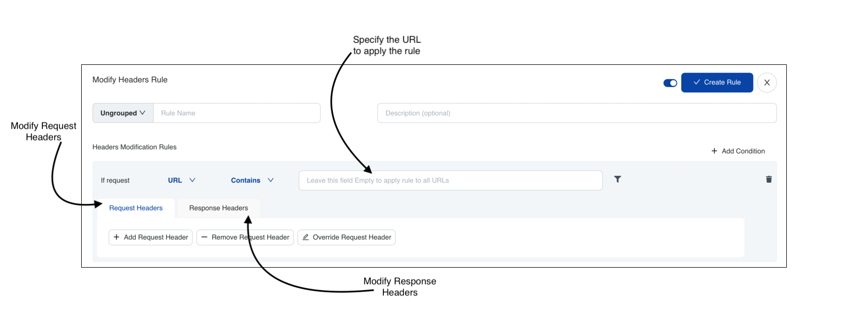The height and width of the screenshot is (332, 868).
Task: Switch to Request Headers tab
Action: click(x=136, y=208)
